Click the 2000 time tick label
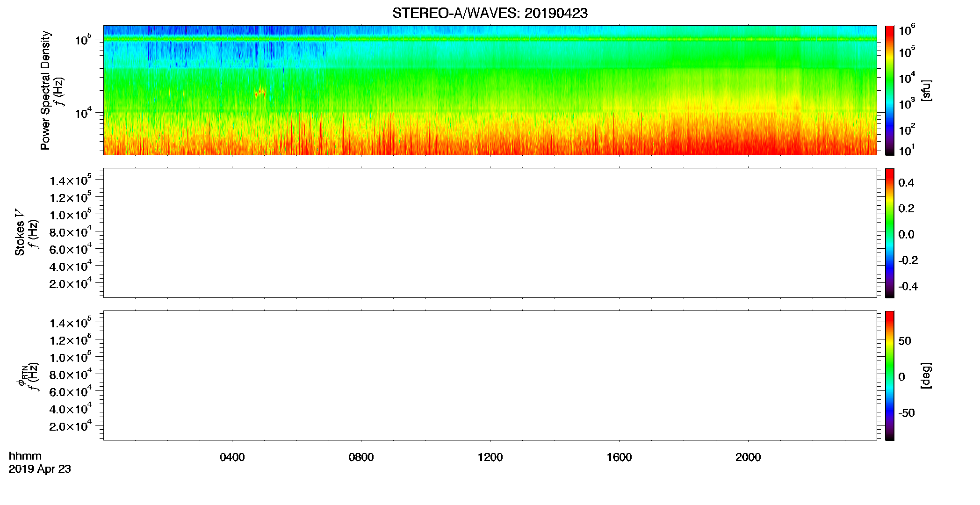The width and height of the screenshot is (980, 505). pos(748,457)
